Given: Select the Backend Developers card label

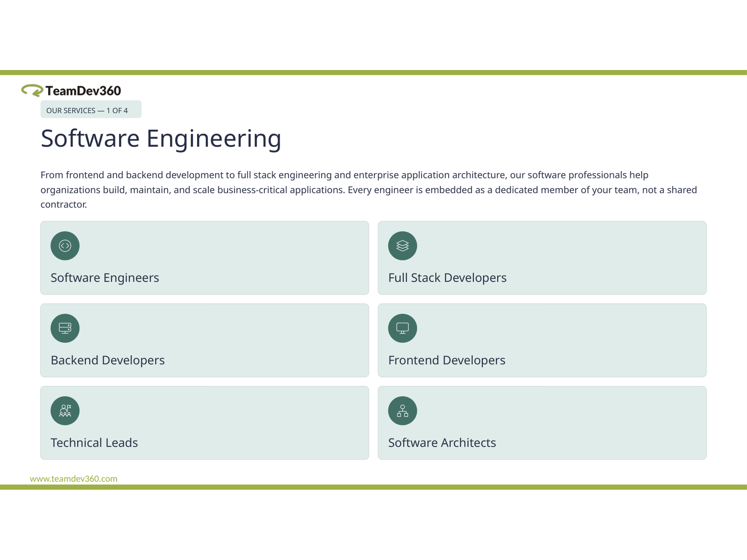Looking at the screenshot, I should 108,360.
